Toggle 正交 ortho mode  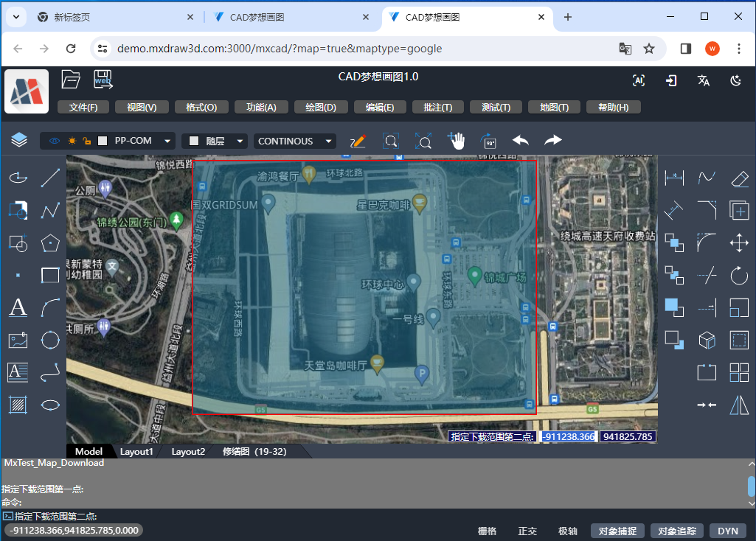click(x=527, y=531)
